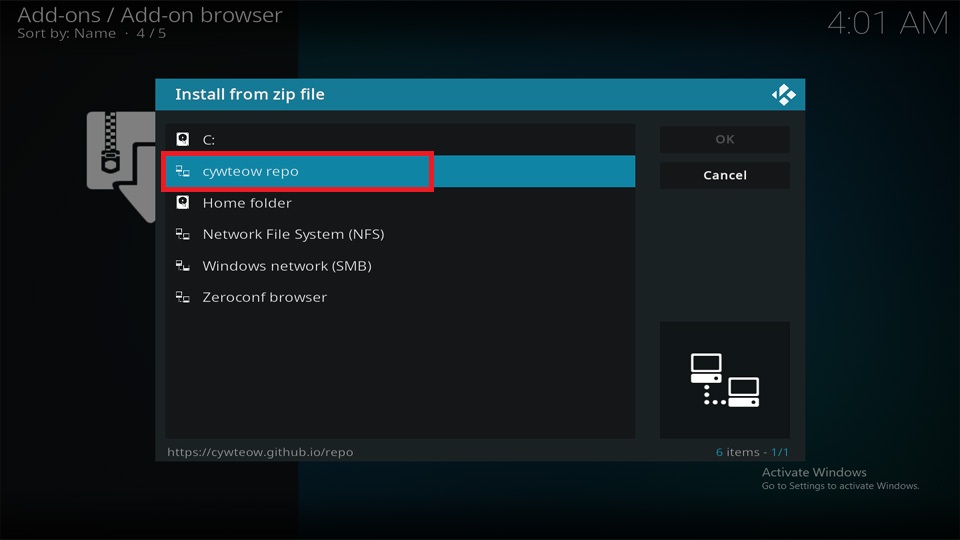Click the https://cywteow.github.io/repo path text
Screen dimensions: 960x540
(260, 452)
